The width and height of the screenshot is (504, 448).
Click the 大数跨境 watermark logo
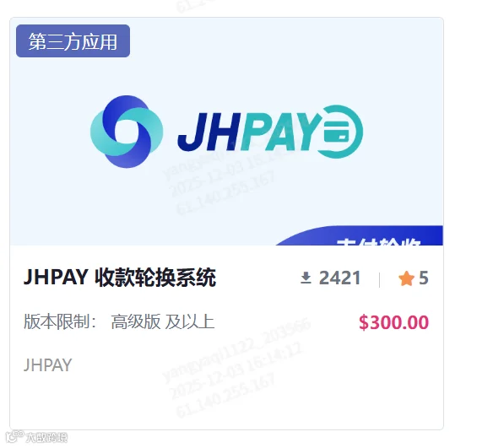click(x=36, y=437)
